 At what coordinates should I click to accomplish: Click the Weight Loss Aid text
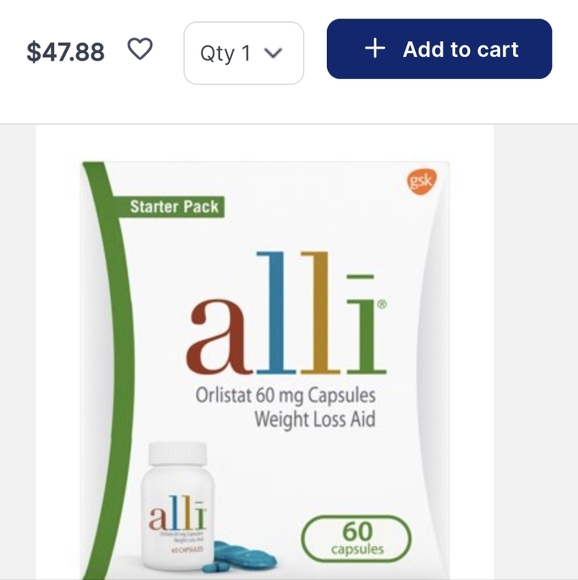(x=315, y=419)
